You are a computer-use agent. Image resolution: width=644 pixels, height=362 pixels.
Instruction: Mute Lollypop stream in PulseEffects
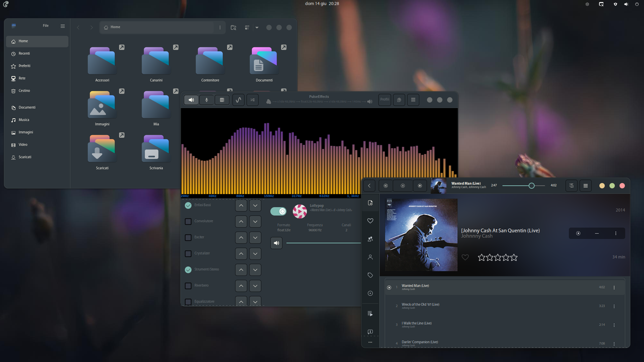click(x=276, y=243)
